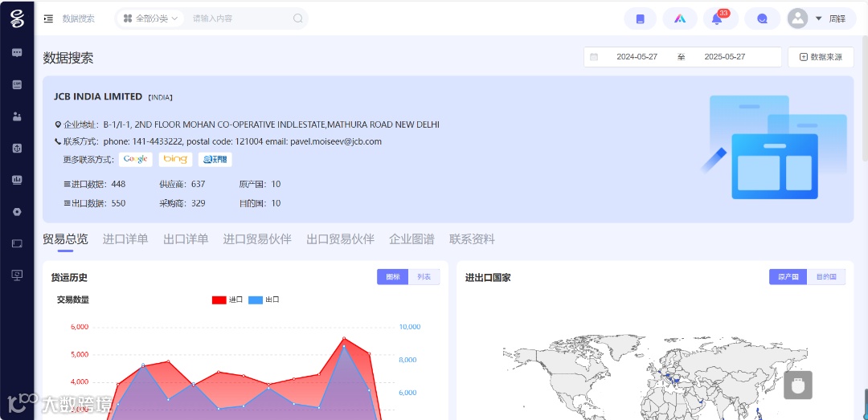Open the card panel sidebar icon
Viewport: 868px width, 420px height.
click(x=17, y=243)
